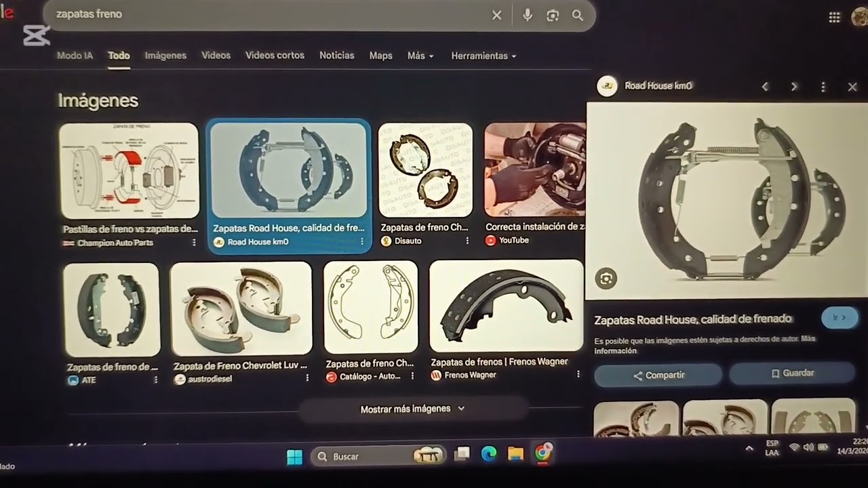Screen dimensions: 868x488
Task: Click the search field containing zapatas freno
Action: click(x=271, y=14)
